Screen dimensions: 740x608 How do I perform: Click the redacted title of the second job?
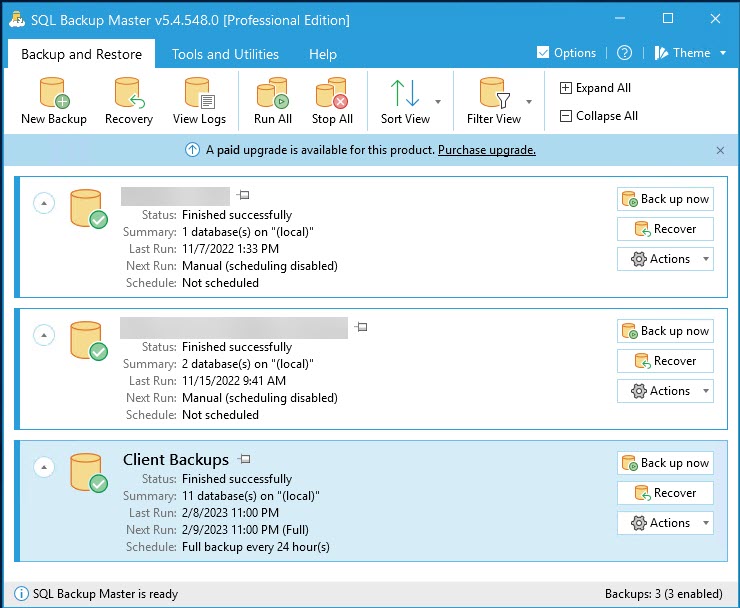click(234, 328)
